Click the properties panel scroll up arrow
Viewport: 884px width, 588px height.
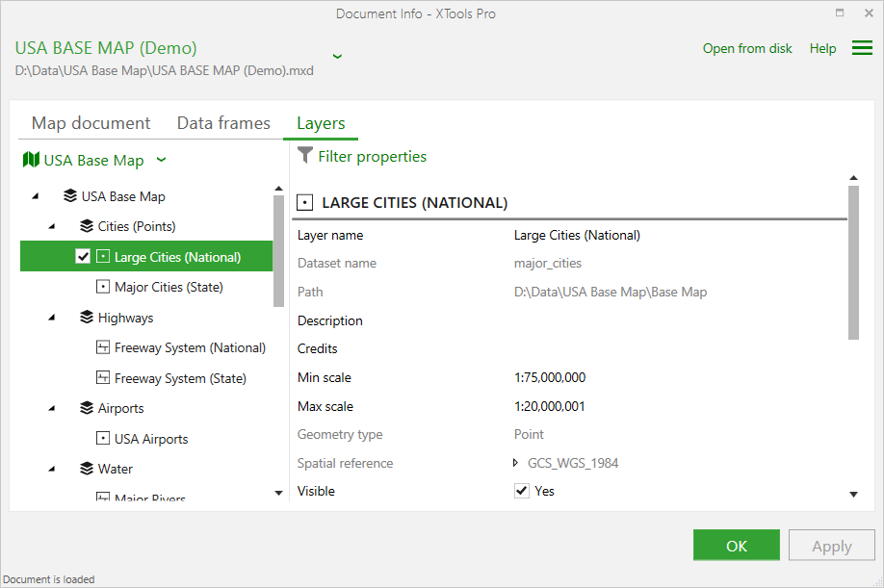point(853,178)
